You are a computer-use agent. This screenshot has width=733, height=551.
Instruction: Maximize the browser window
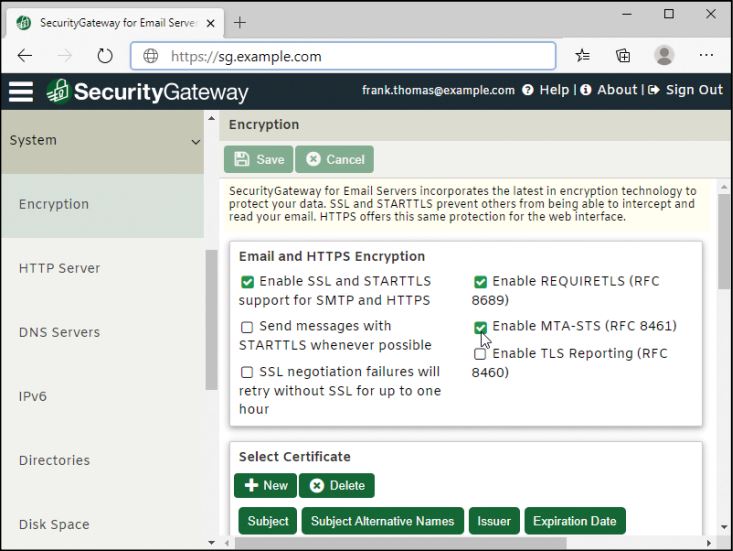[x=669, y=14]
